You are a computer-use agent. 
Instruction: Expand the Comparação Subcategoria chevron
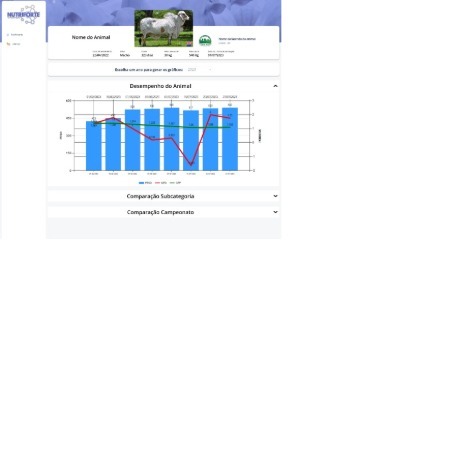(x=275, y=196)
